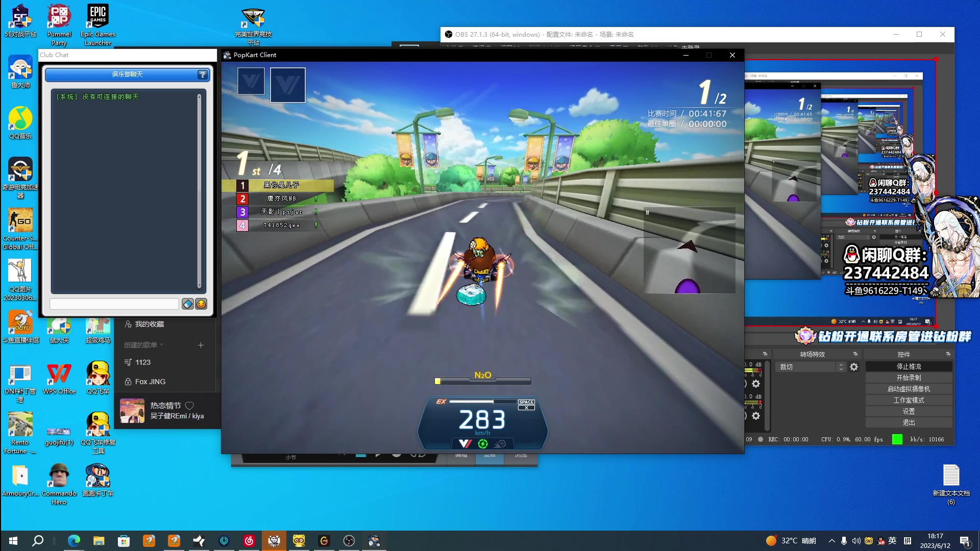
Task: Expand the 创建的歌单 section chevron
Action: click(x=161, y=345)
